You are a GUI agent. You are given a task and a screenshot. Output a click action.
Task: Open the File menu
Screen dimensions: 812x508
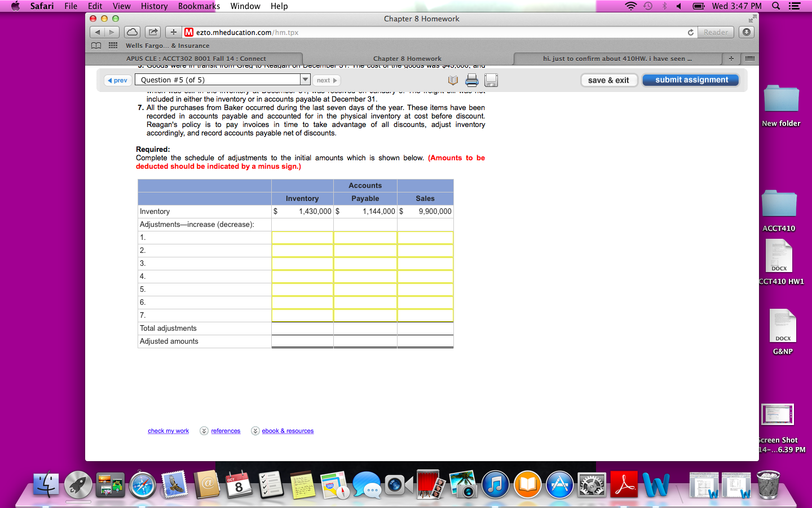click(x=71, y=6)
